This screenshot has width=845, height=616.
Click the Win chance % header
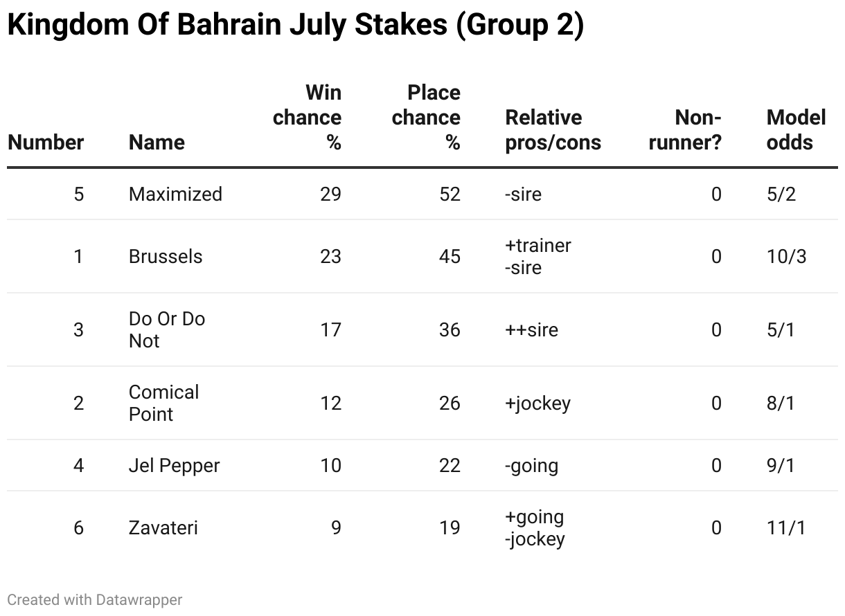pyautogui.click(x=308, y=117)
